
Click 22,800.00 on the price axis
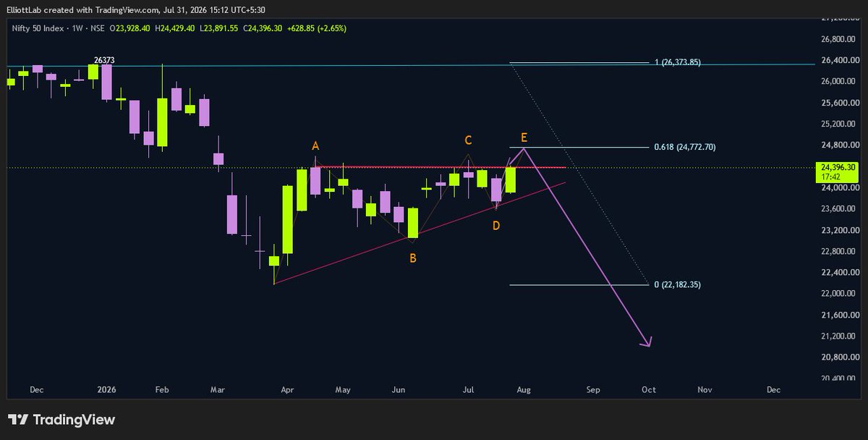point(839,251)
